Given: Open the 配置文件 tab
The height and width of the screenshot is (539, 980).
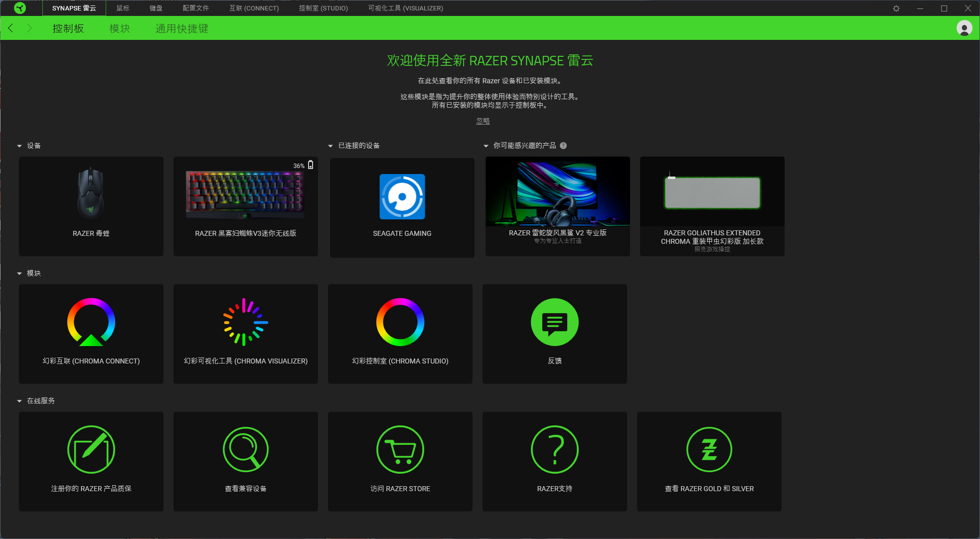Looking at the screenshot, I should point(196,8).
